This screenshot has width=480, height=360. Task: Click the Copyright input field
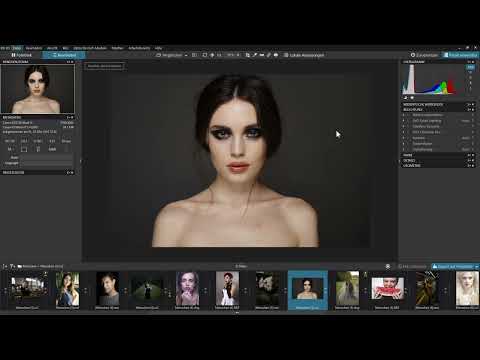coord(46,163)
